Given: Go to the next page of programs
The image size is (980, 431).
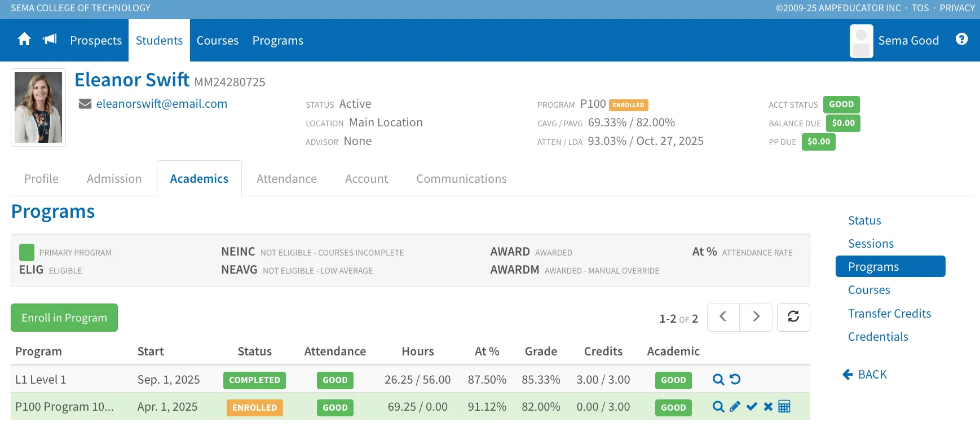Looking at the screenshot, I should click(756, 318).
